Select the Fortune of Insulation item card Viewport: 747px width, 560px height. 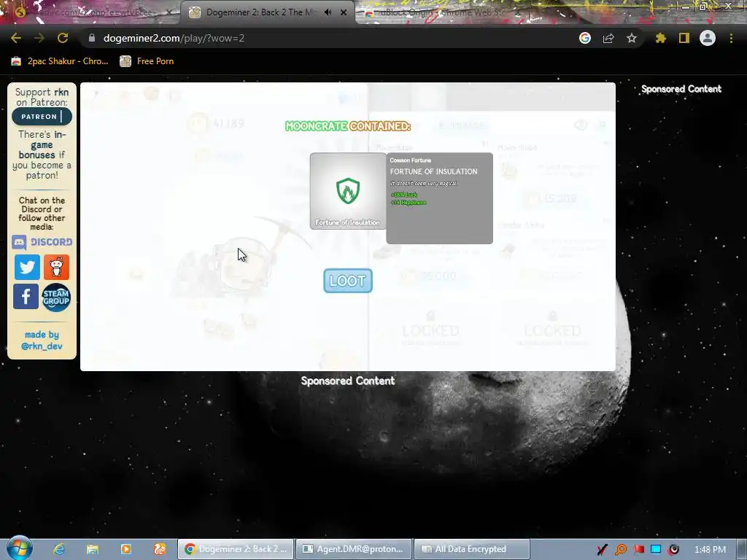tap(348, 191)
